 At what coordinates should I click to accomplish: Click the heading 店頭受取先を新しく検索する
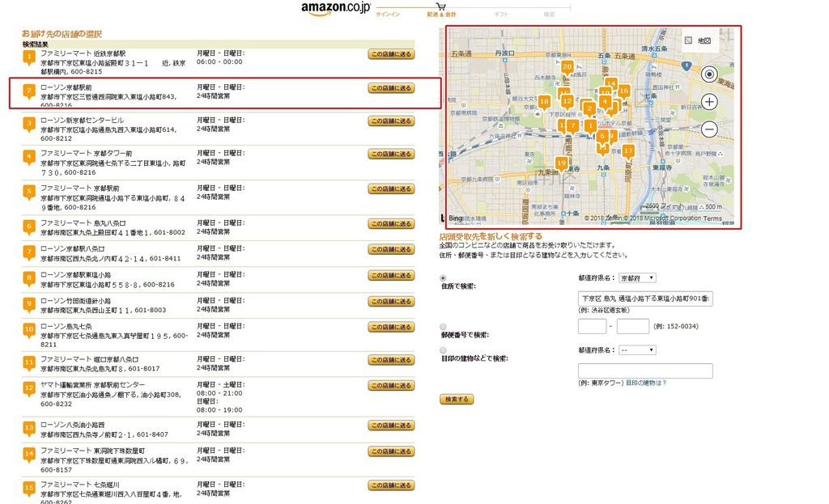491,236
